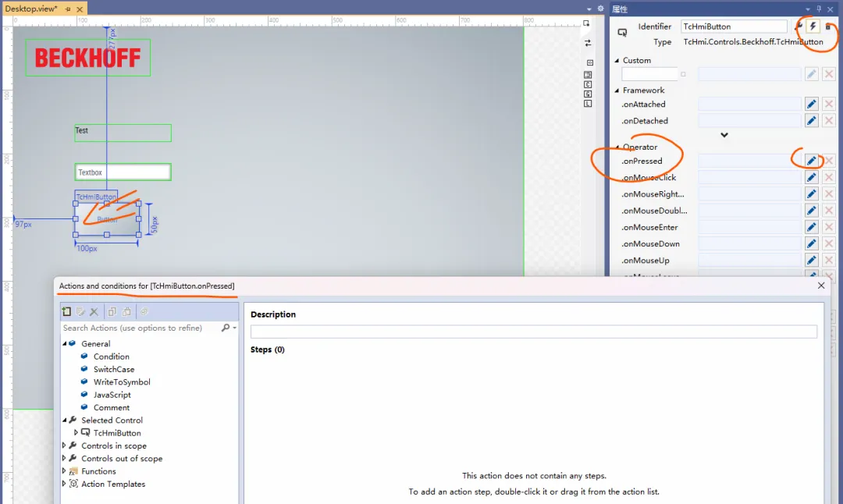The image size is (843, 504).
Task: Click the control type icon beside Identifier
Action: tap(622, 32)
